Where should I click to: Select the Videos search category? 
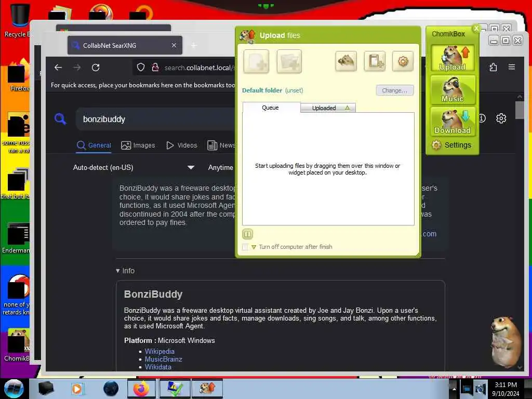click(x=181, y=145)
